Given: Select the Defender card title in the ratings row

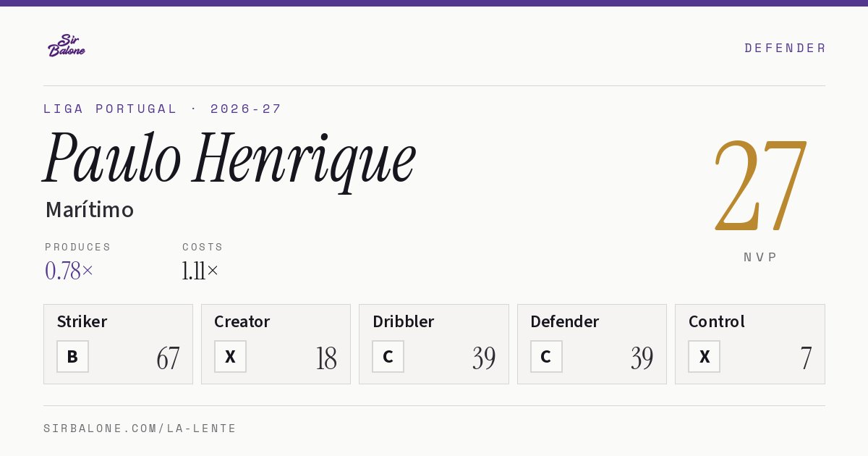Looking at the screenshot, I should click(x=565, y=321).
